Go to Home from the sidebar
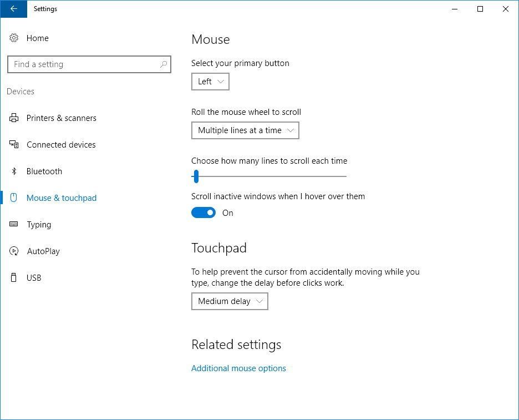Screen dimensions: 519x420 click(x=37, y=38)
